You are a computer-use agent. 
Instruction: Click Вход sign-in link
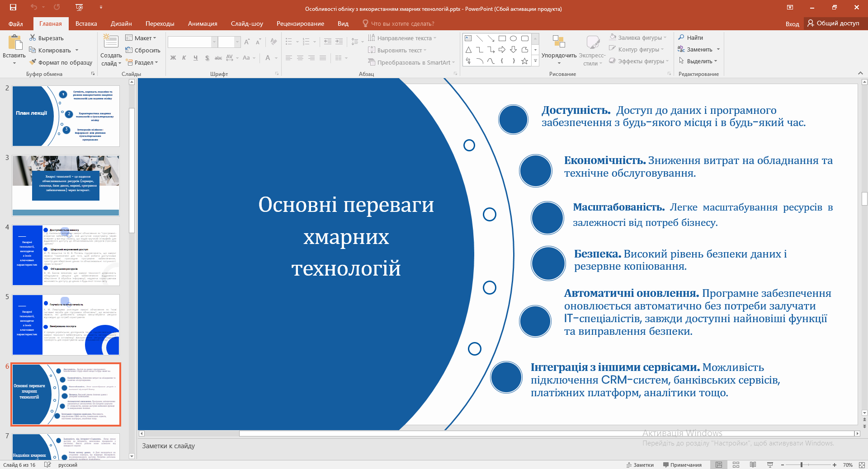pos(792,23)
